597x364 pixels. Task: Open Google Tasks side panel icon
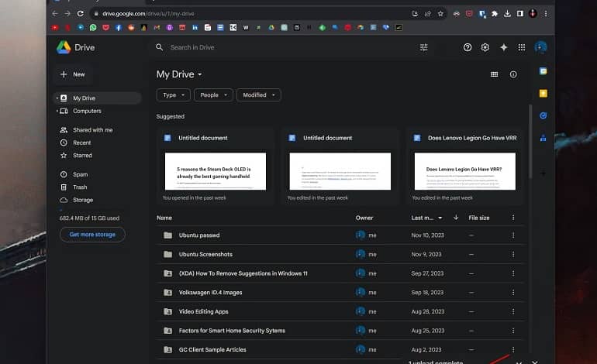(x=543, y=115)
